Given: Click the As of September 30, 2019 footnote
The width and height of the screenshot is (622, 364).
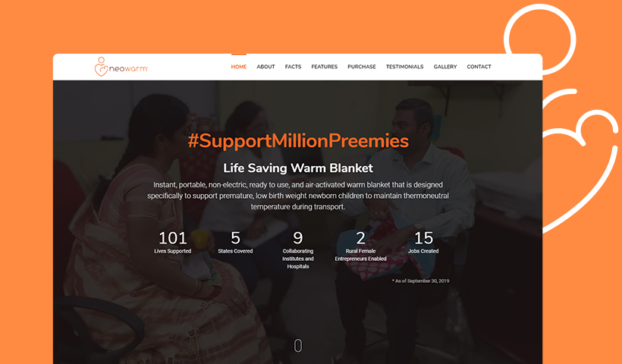Looking at the screenshot, I should tap(421, 281).
